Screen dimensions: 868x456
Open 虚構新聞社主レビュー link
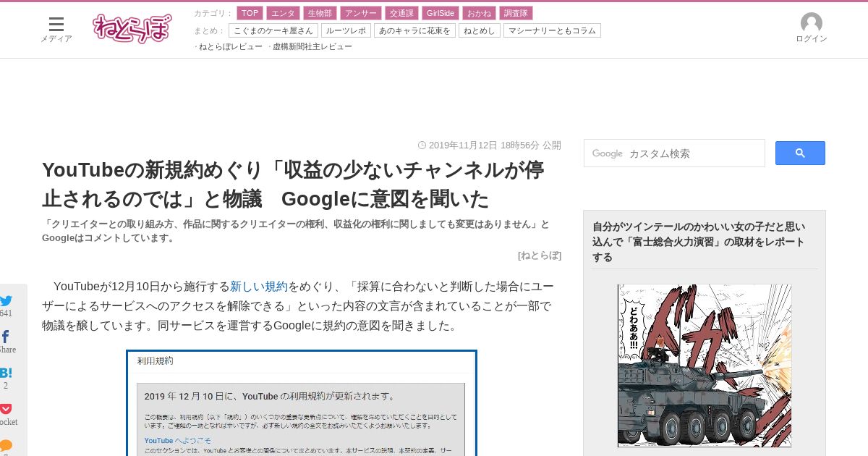pyautogui.click(x=312, y=46)
